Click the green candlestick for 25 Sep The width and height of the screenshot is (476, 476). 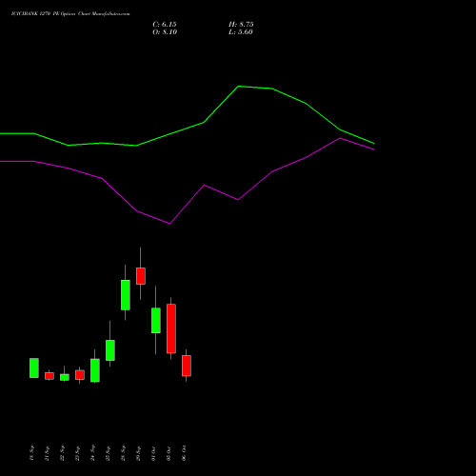point(110,350)
